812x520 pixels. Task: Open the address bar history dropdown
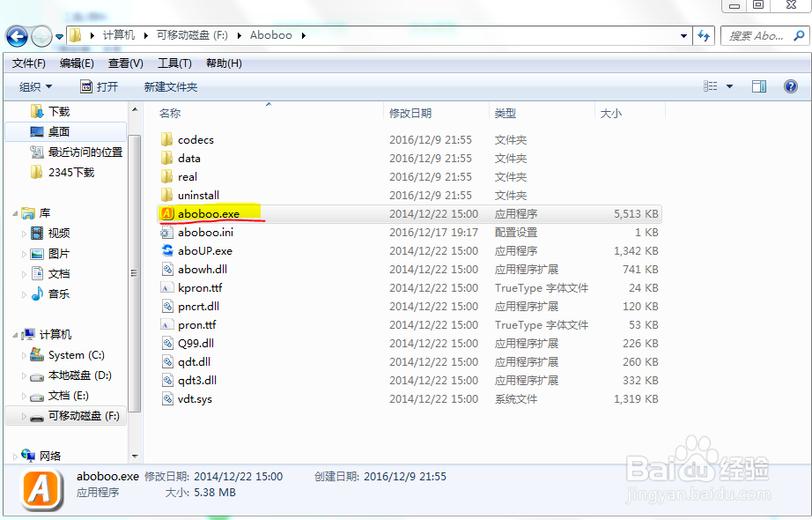point(683,36)
